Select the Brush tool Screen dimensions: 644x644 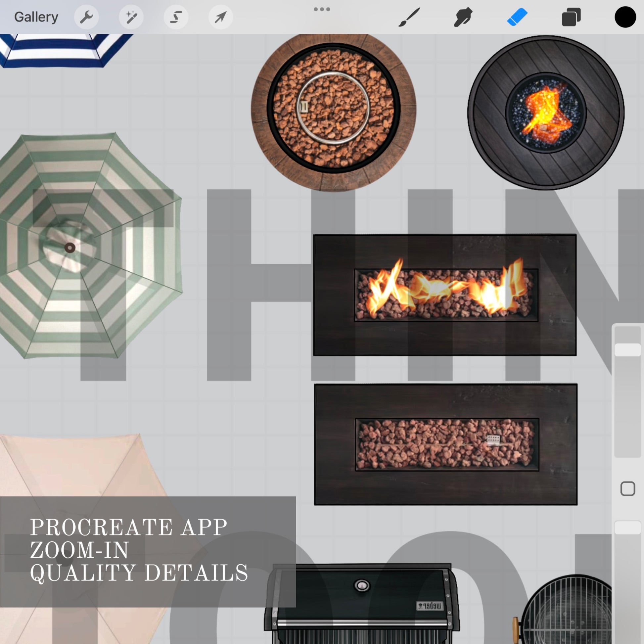[x=409, y=17]
